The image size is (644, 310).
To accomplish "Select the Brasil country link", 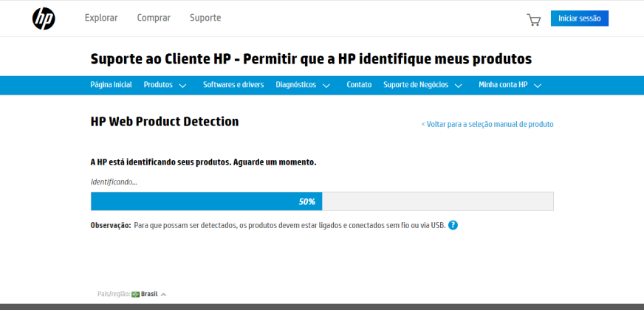I will pos(149,294).
